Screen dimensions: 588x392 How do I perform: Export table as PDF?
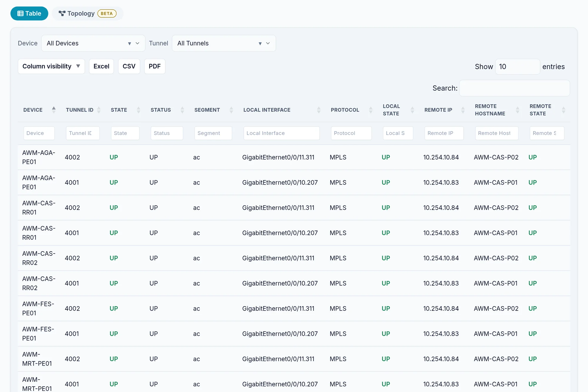[155, 66]
